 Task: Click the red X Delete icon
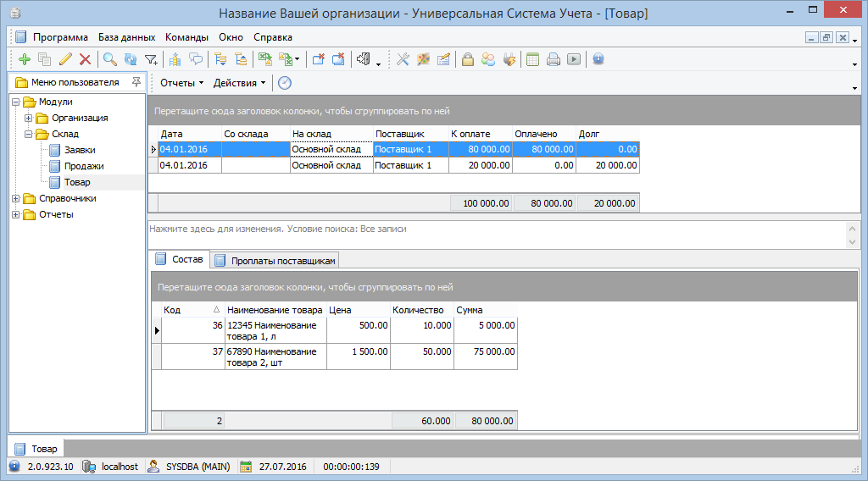click(x=85, y=59)
